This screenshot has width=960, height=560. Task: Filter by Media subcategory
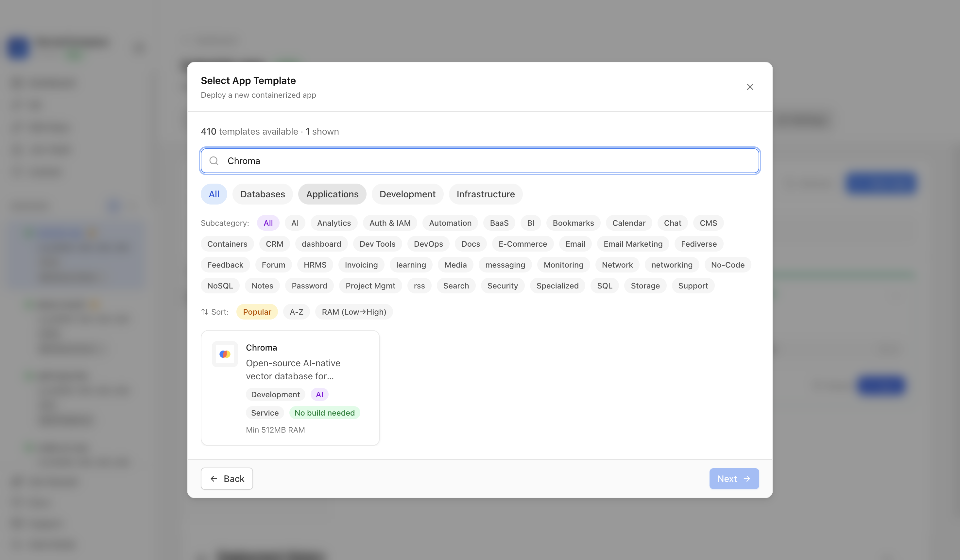click(455, 265)
